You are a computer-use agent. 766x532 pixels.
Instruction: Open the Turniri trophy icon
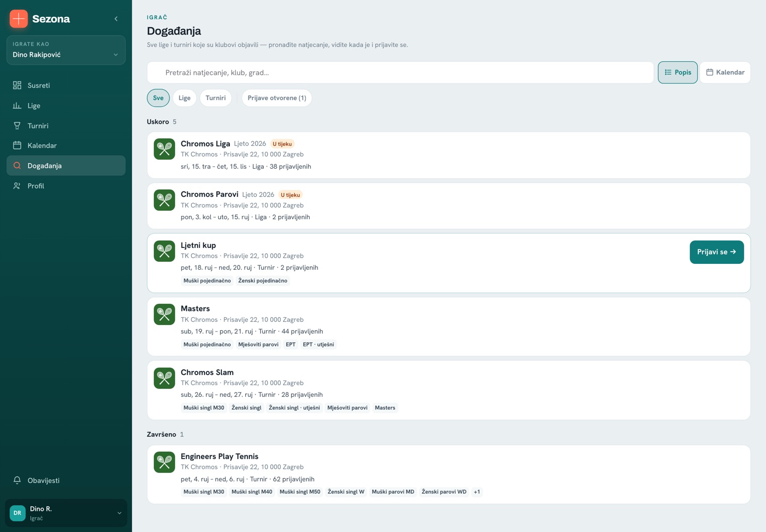[17, 126]
